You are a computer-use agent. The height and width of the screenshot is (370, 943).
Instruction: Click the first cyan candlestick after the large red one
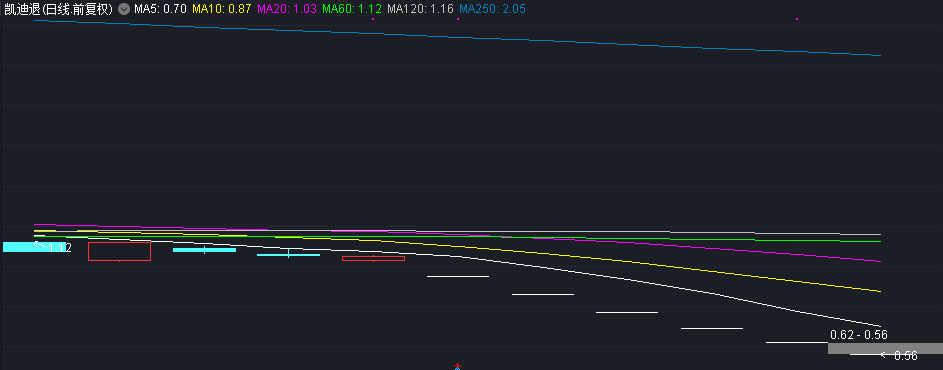tap(204, 250)
